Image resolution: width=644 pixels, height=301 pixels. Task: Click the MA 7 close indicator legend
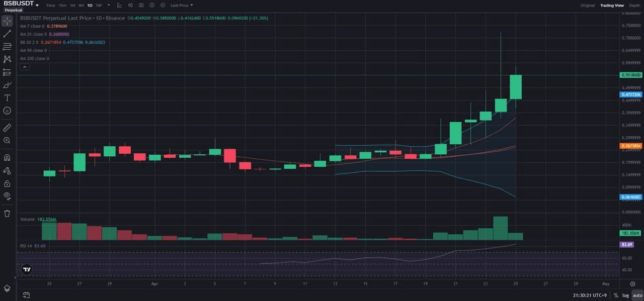pyautogui.click(x=44, y=26)
